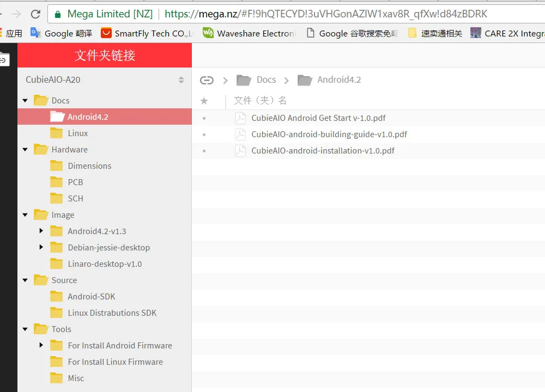Click the green padlock security icon
The height and width of the screenshot is (392, 545).
click(58, 14)
